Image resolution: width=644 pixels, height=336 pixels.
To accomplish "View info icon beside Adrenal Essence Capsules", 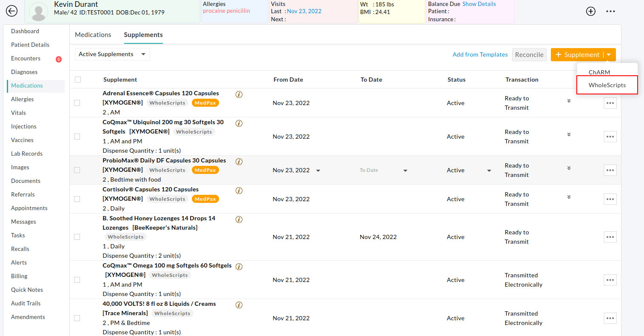I will pyautogui.click(x=239, y=94).
